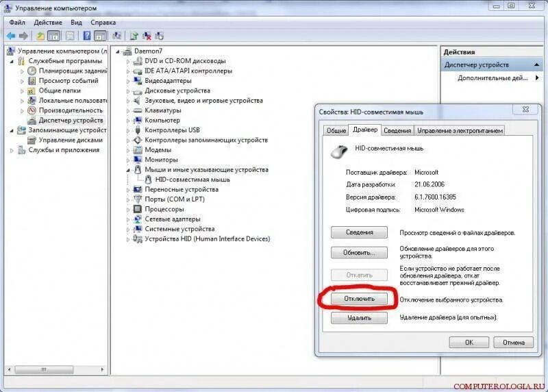Click the Uninstall device red X icon

click(147, 36)
